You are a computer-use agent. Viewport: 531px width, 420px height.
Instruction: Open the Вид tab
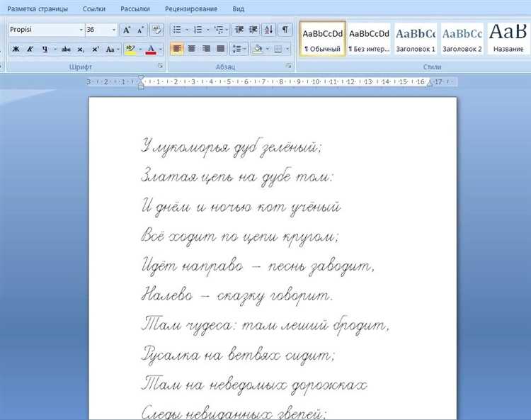pos(239,9)
